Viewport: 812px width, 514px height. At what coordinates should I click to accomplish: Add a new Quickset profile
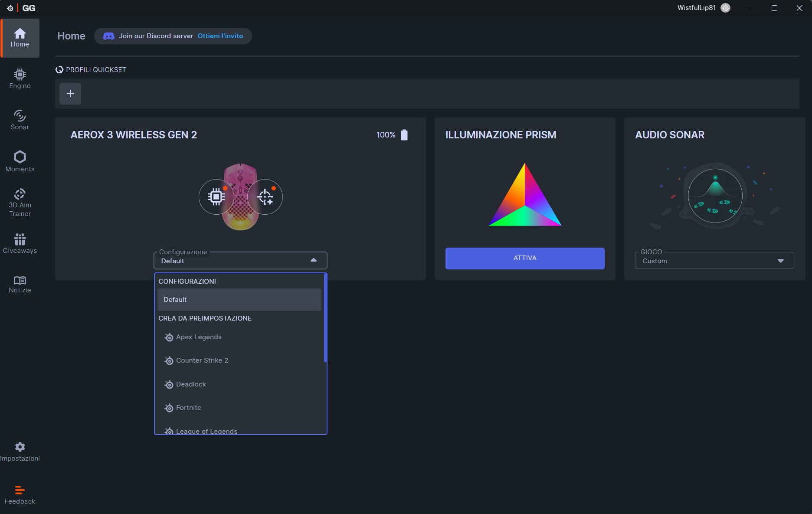click(x=70, y=94)
